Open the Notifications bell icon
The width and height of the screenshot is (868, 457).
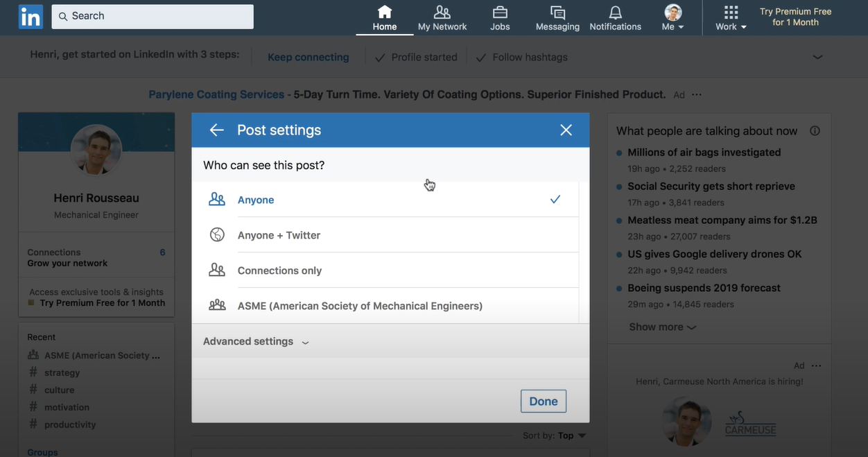pyautogui.click(x=615, y=12)
